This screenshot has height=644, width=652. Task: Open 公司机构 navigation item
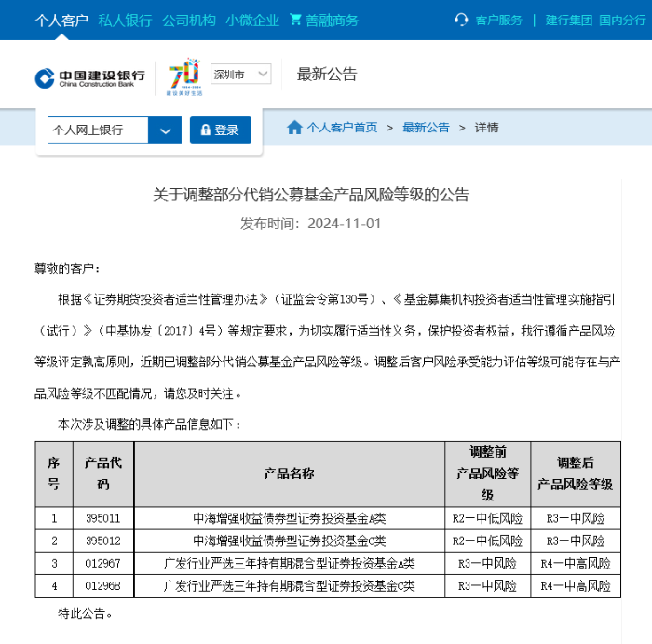point(189,20)
